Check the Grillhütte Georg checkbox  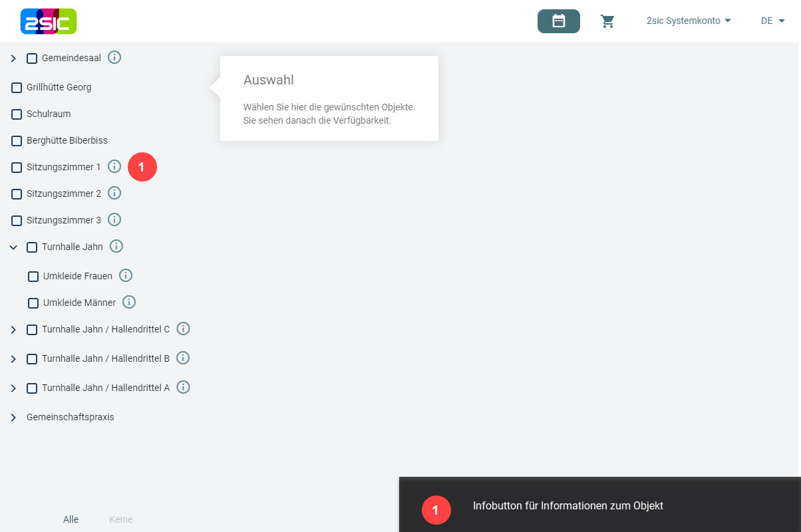point(17,88)
